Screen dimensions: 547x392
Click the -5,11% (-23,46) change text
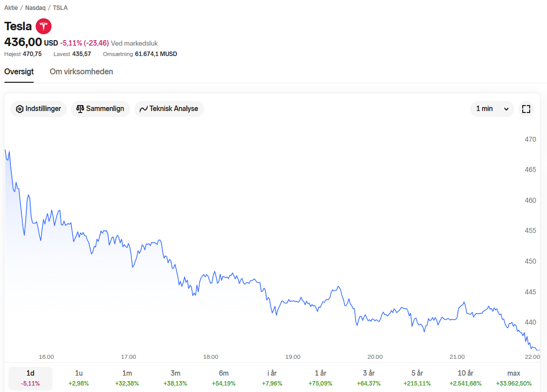[x=84, y=43]
